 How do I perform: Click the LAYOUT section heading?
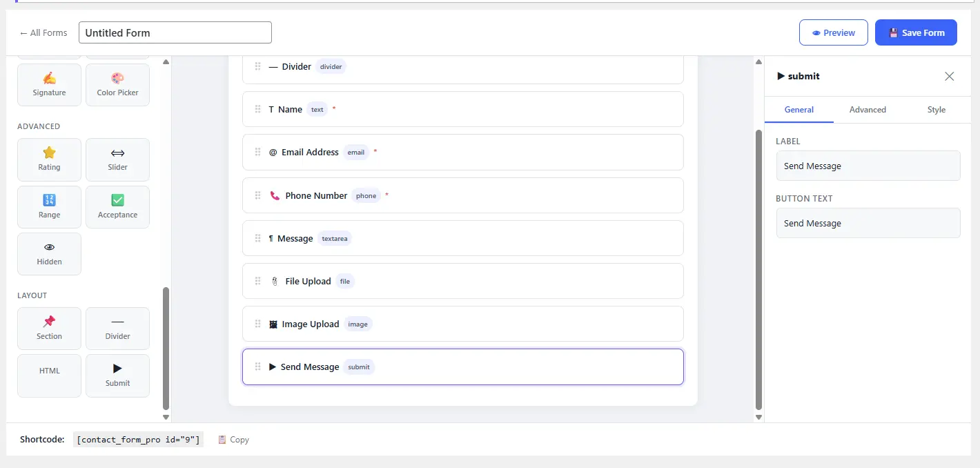[32, 295]
